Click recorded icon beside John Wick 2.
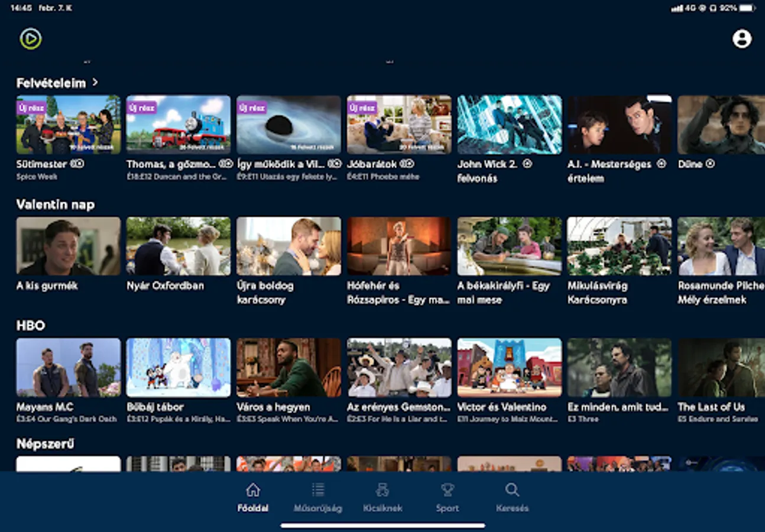Viewport: 765px width, 532px height. 527,164
